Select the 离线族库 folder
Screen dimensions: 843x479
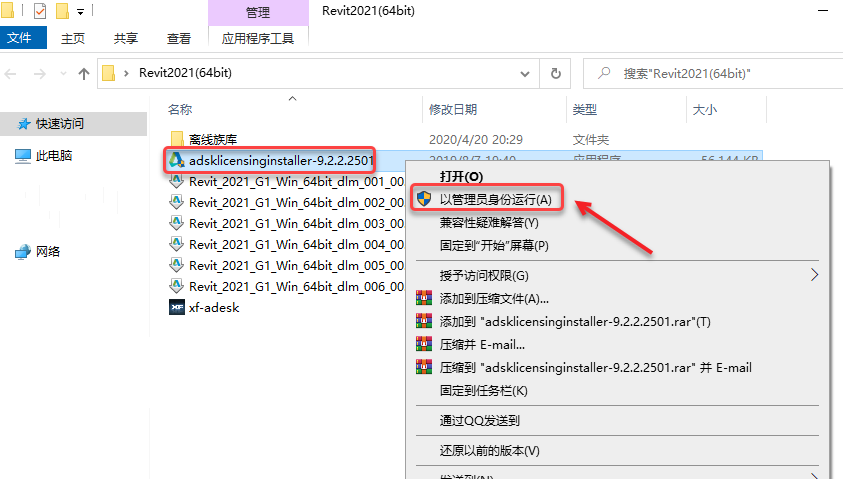[213, 140]
